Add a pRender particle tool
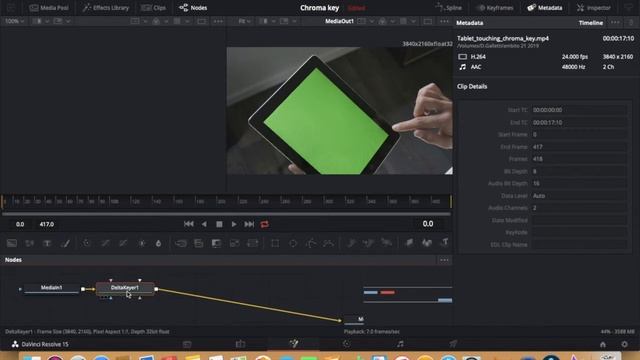640x360 pixels. point(386,243)
